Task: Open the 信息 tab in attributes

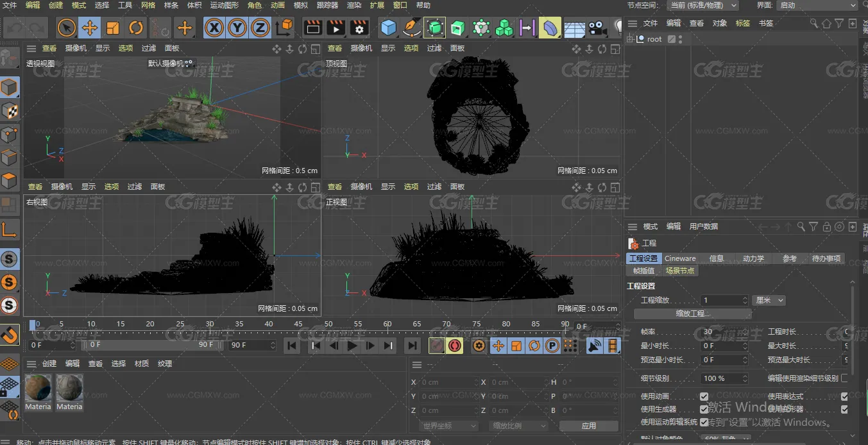Action: (717, 258)
